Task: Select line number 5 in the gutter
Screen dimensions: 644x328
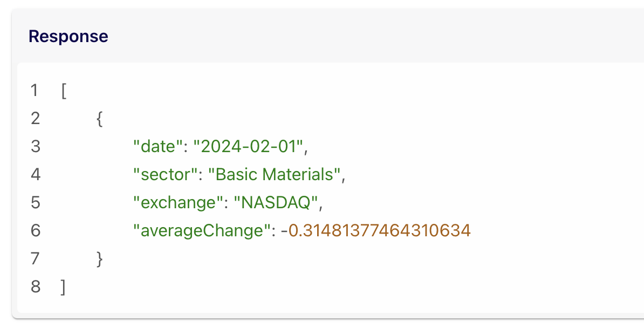Action: pos(35,202)
